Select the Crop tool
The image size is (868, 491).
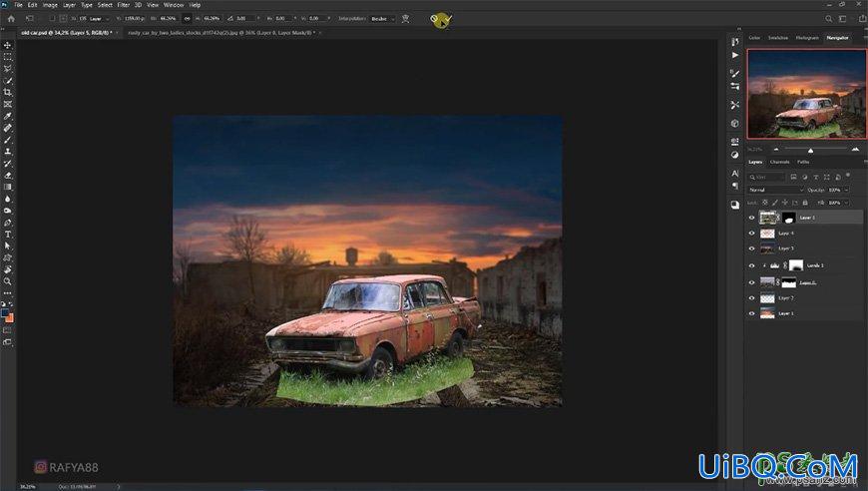(x=8, y=93)
